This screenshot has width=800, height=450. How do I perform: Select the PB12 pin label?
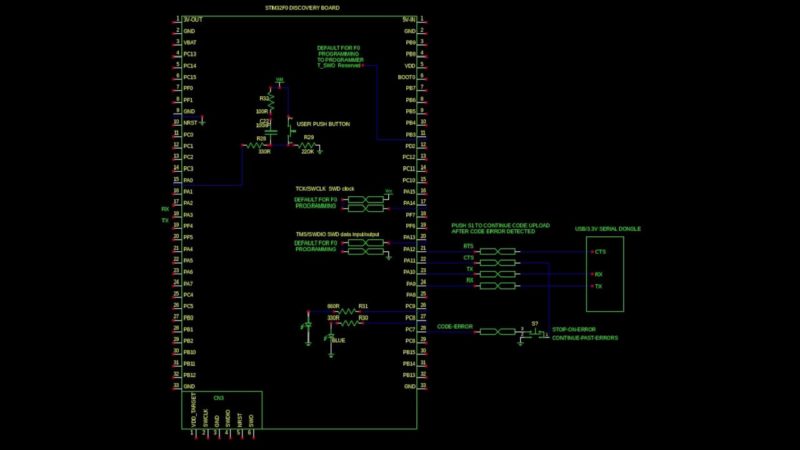[x=189, y=375]
